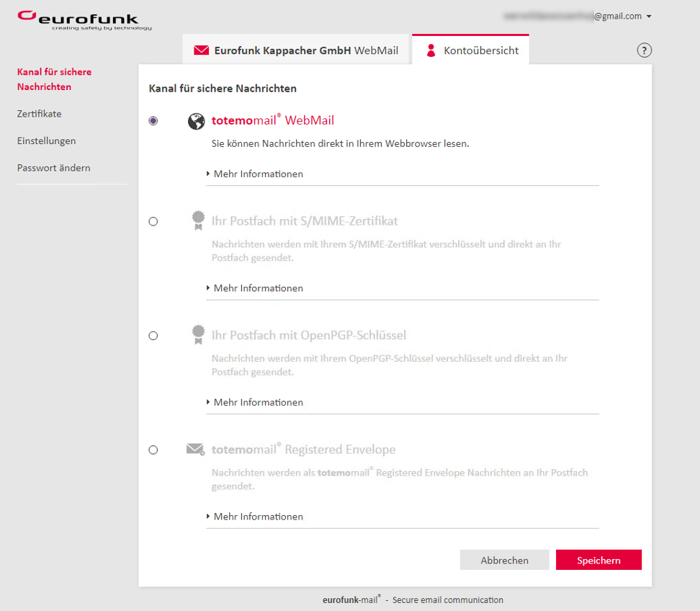
Task: Click the badge icon for OpenPGP-Schlüssel
Action: [x=198, y=335]
